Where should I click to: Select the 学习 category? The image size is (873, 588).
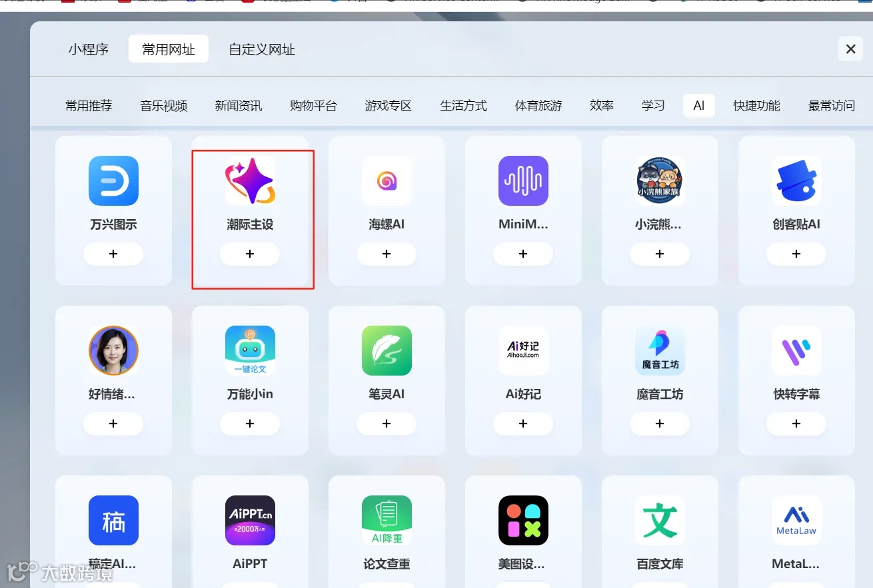point(654,106)
